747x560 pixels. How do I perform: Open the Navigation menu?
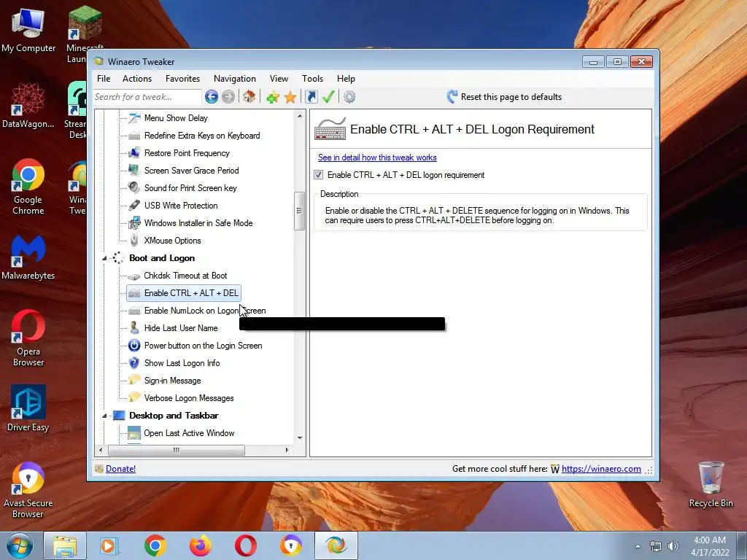pyautogui.click(x=234, y=79)
